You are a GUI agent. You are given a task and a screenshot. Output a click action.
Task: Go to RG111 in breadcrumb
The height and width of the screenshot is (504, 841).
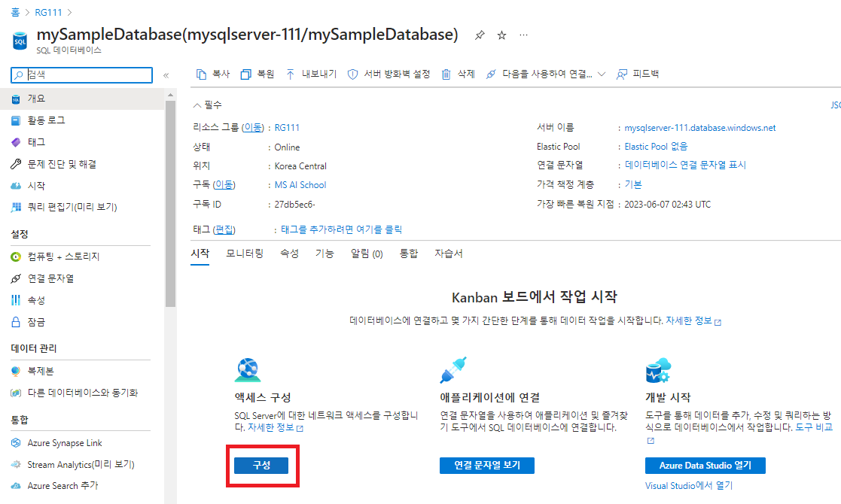[x=48, y=12]
